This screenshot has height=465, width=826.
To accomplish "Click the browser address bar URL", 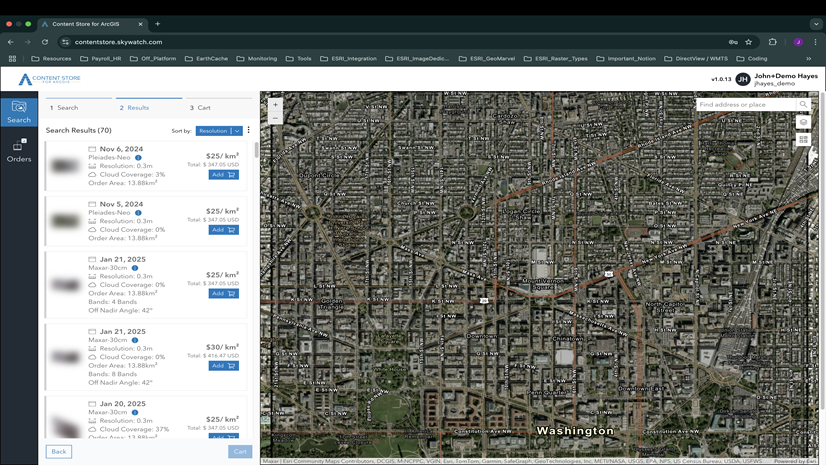I will tap(119, 42).
